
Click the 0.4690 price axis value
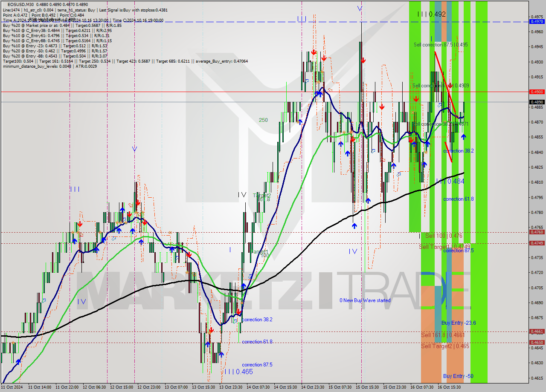pyautogui.click(x=537, y=303)
